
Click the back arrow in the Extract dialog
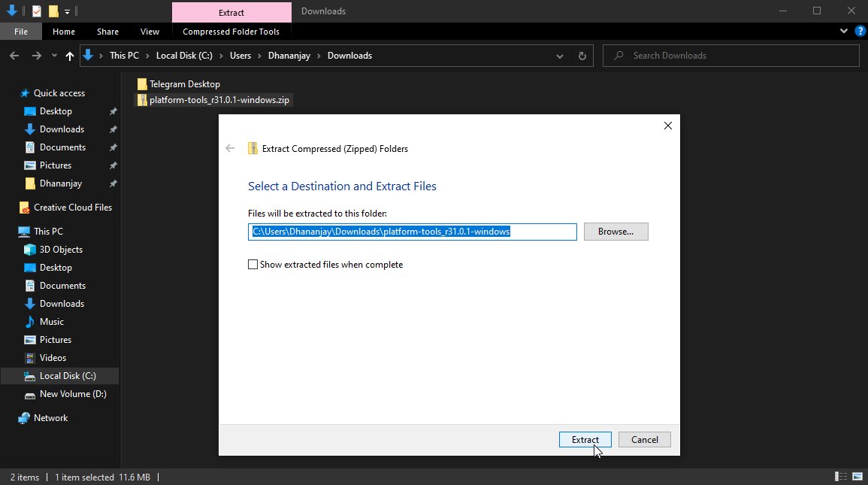[230, 148]
